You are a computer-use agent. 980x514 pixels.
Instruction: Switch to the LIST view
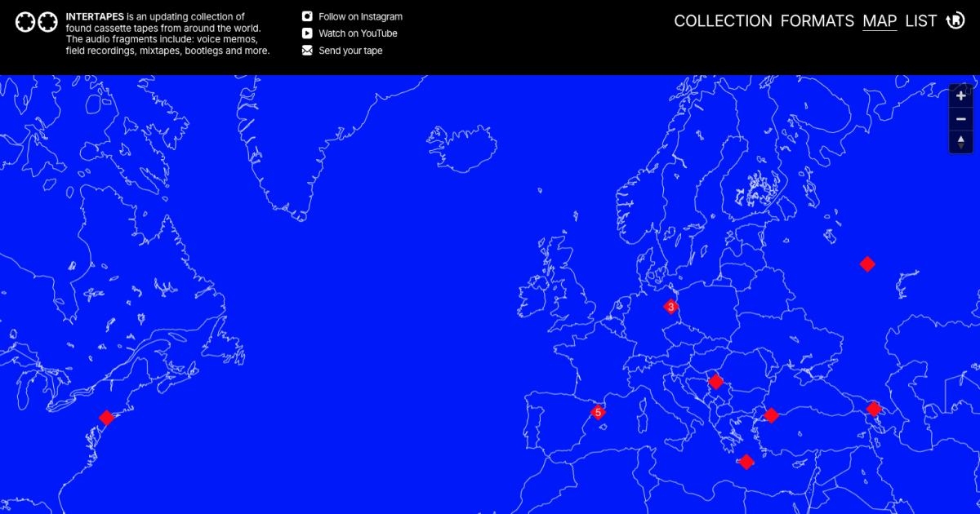(921, 21)
